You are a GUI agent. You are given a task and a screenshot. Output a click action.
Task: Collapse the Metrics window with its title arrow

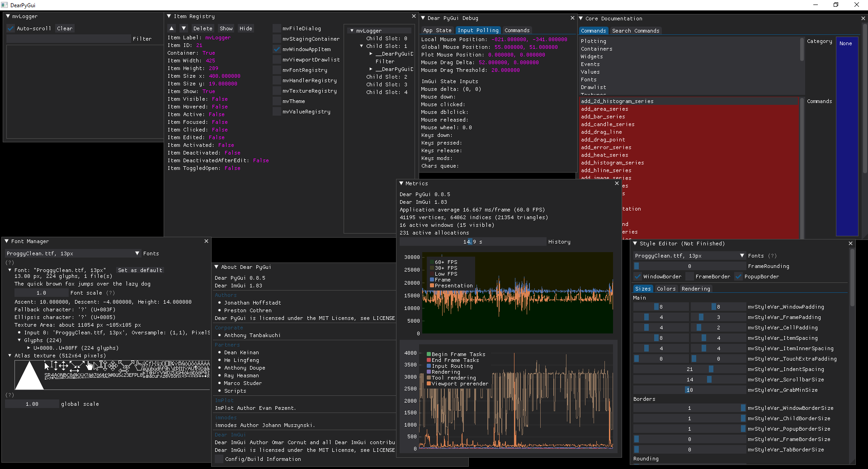click(401, 183)
